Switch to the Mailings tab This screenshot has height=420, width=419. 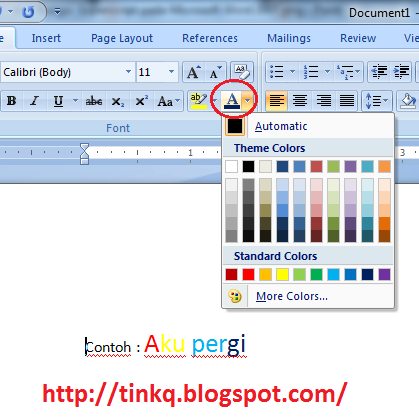[289, 39]
